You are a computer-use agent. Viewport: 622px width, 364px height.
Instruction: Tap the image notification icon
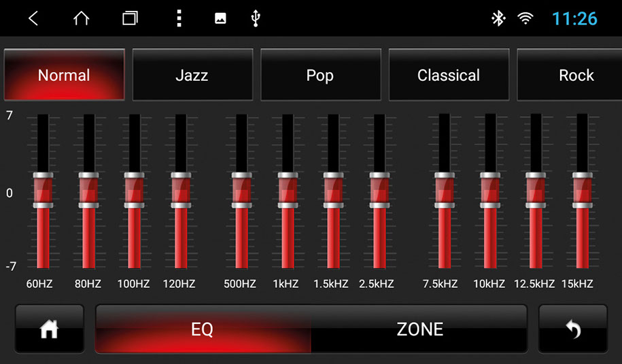point(220,18)
